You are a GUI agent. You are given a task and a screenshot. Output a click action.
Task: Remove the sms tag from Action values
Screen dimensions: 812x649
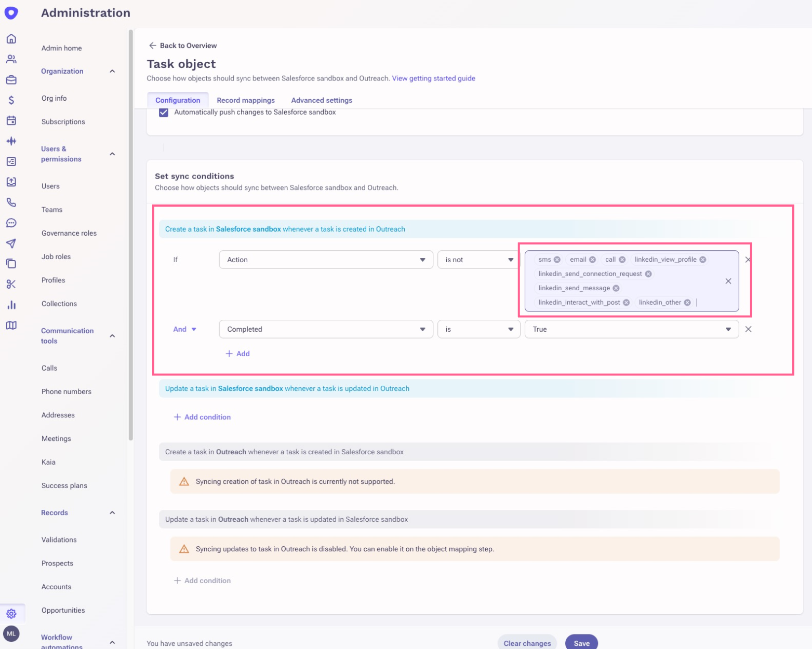tap(557, 260)
